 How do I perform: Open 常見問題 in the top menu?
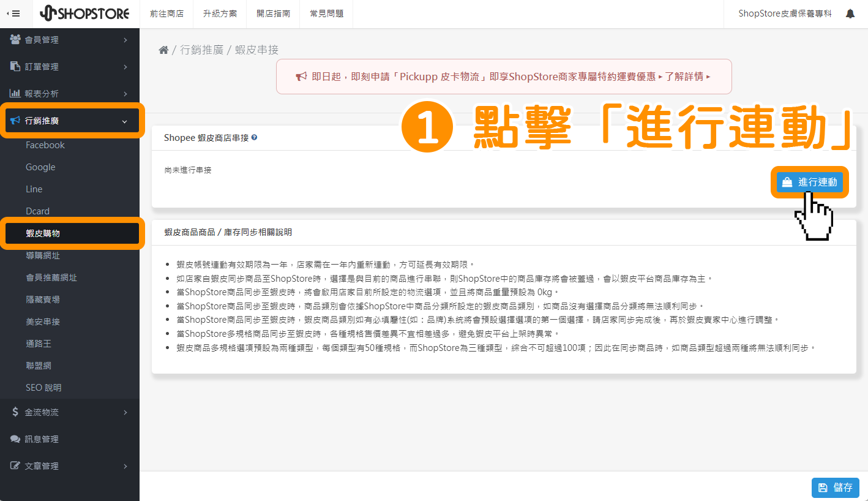coord(326,13)
